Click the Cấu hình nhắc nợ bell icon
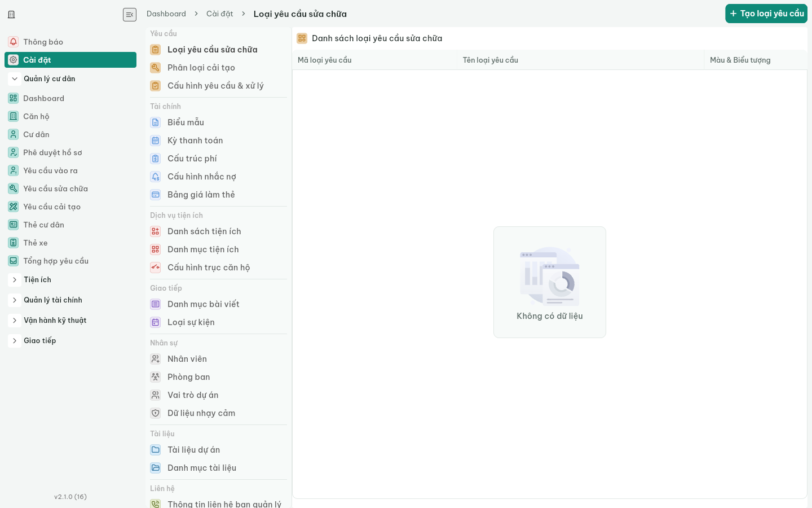 coord(156,177)
